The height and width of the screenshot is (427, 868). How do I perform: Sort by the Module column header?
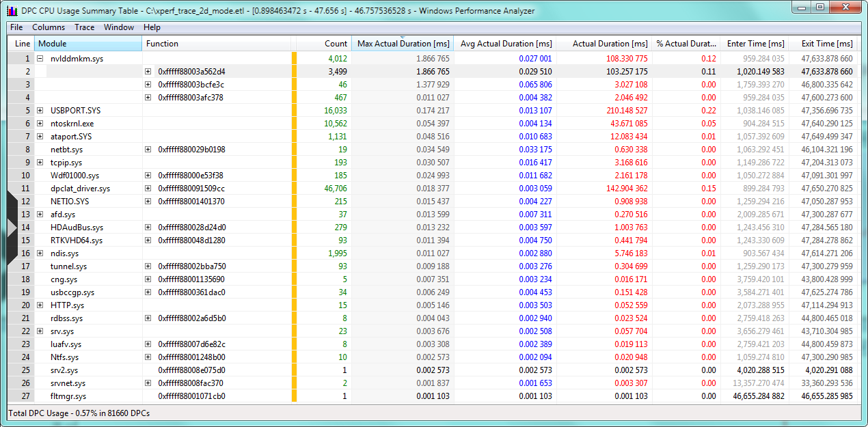(88, 44)
